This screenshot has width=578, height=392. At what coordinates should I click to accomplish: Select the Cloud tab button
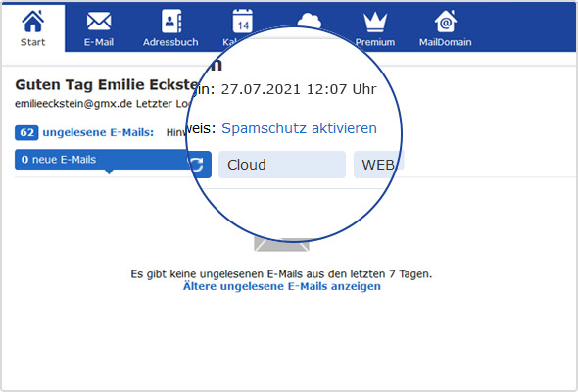click(282, 165)
